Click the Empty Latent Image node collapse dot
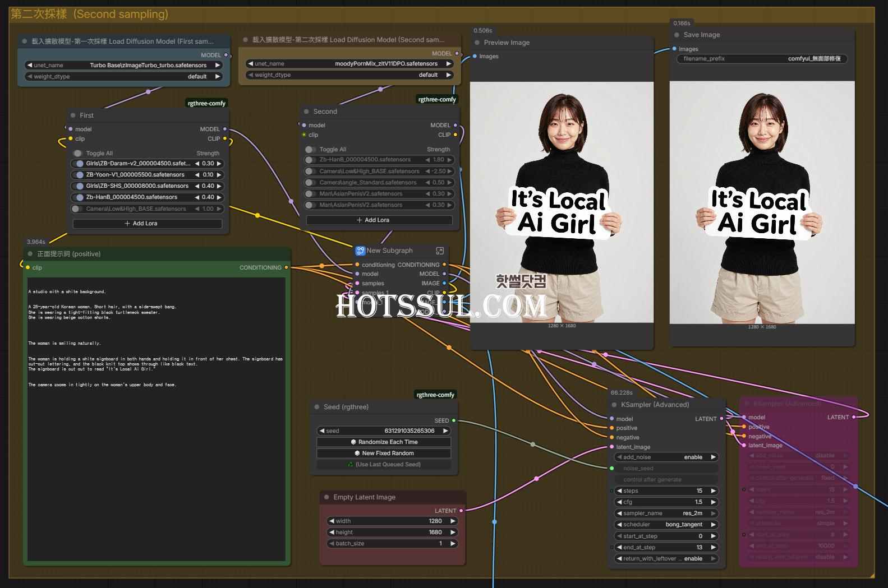This screenshot has width=888, height=588. (326, 497)
